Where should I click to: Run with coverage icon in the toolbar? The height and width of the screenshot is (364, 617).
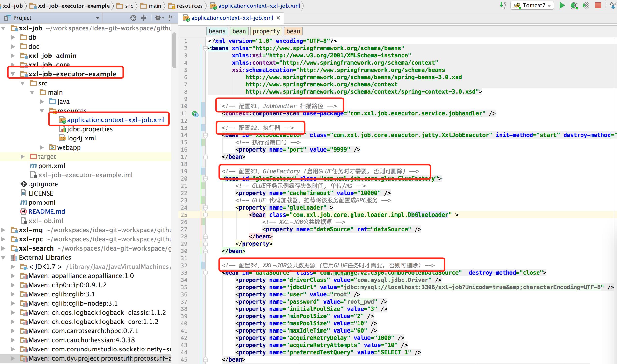(x=586, y=5)
